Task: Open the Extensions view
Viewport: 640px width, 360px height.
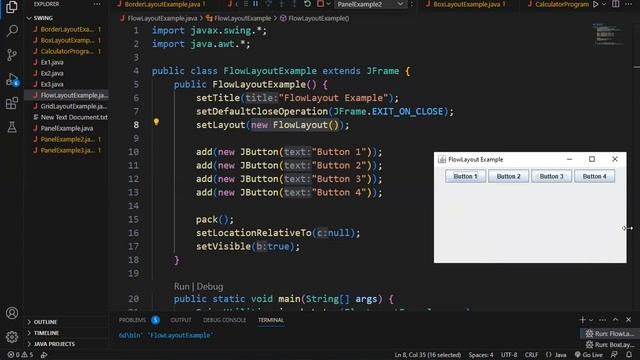Action: [x=12, y=103]
